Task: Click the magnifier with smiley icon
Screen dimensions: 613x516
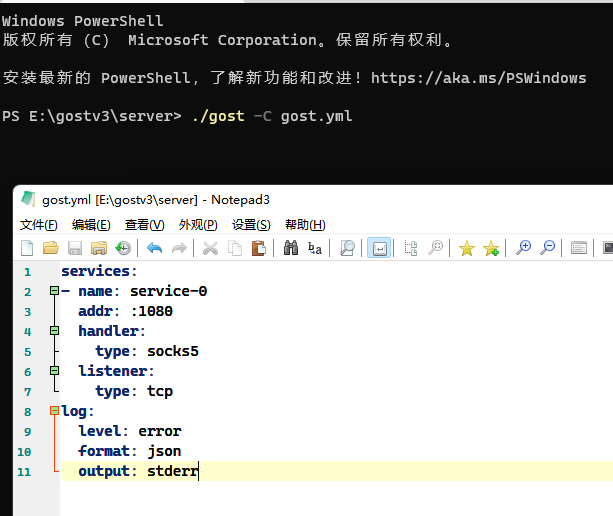Action: pyautogui.click(x=435, y=248)
